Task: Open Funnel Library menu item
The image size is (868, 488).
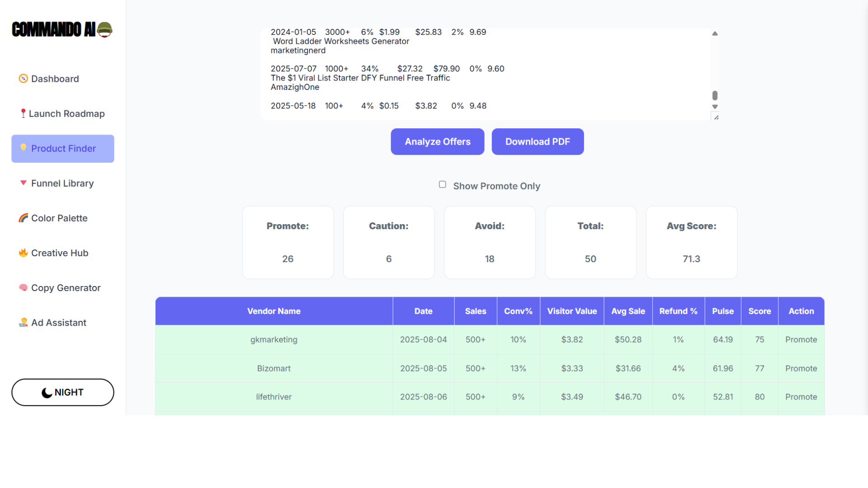Action: [x=62, y=183]
